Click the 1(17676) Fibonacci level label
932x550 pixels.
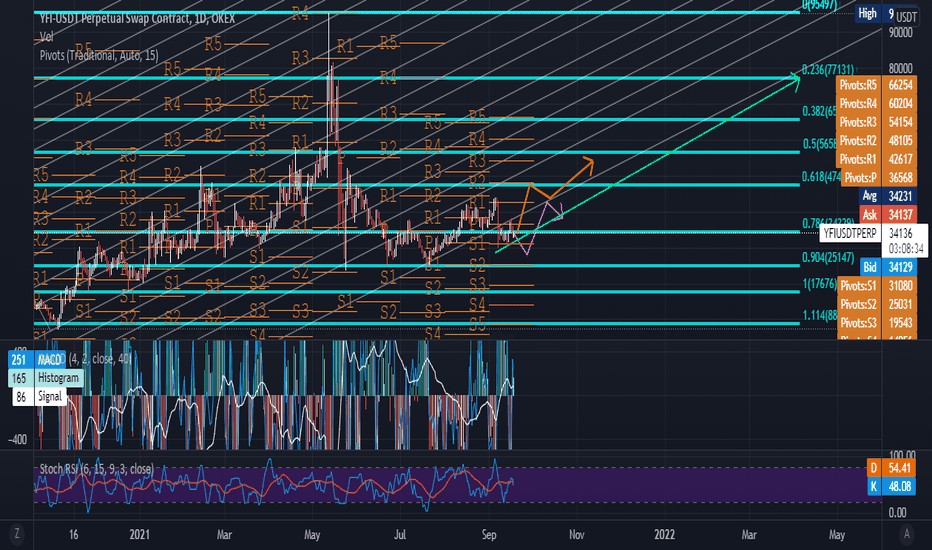click(x=820, y=284)
